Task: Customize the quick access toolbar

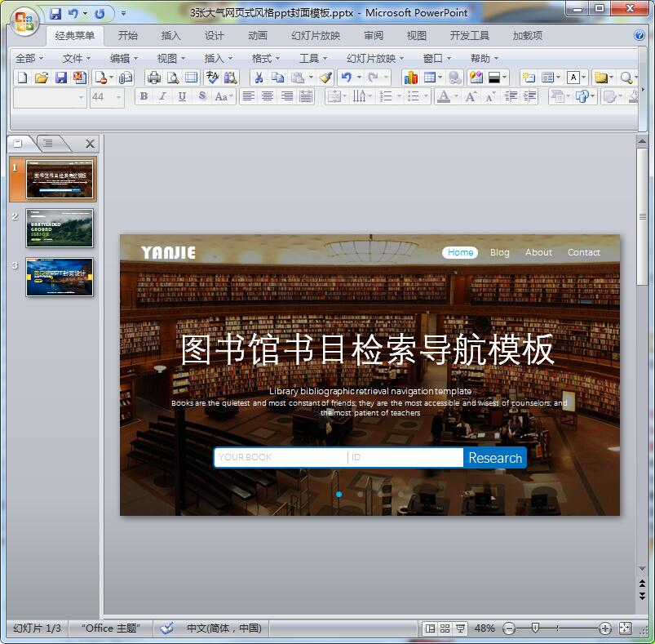Action: pos(123,14)
